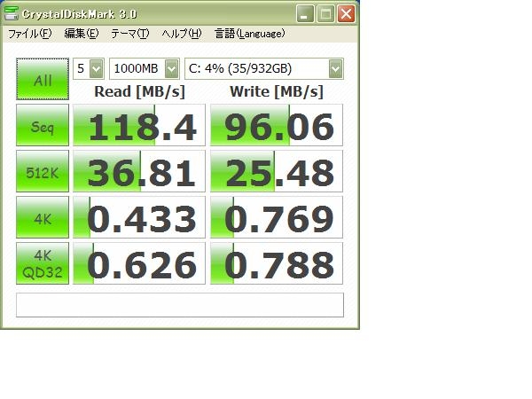Viewport: 532px width, 399px height.
Task: Open the ヘルプ(H) menu
Action: [x=182, y=34]
